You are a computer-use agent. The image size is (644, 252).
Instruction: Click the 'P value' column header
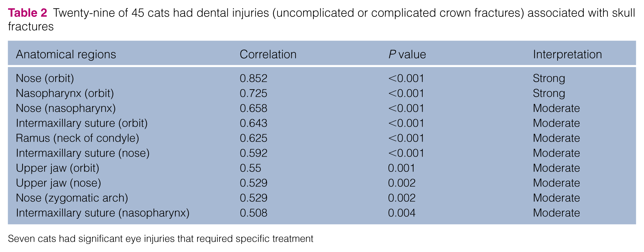click(x=407, y=55)
